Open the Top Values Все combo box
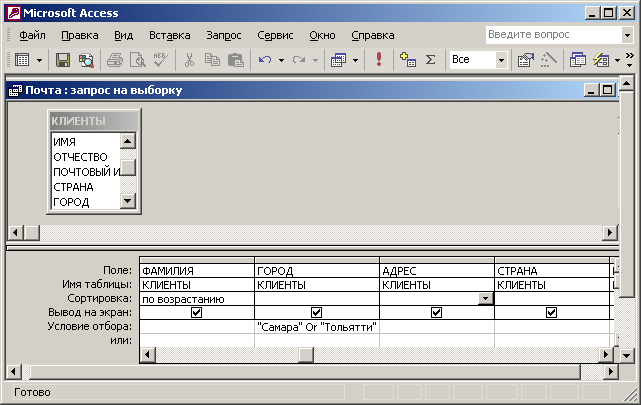The width and height of the screenshot is (641, 405). (478, 60)
